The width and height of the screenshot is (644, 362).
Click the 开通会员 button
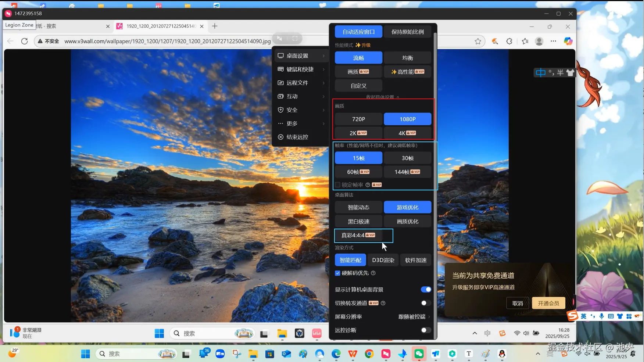click(548, 303)
